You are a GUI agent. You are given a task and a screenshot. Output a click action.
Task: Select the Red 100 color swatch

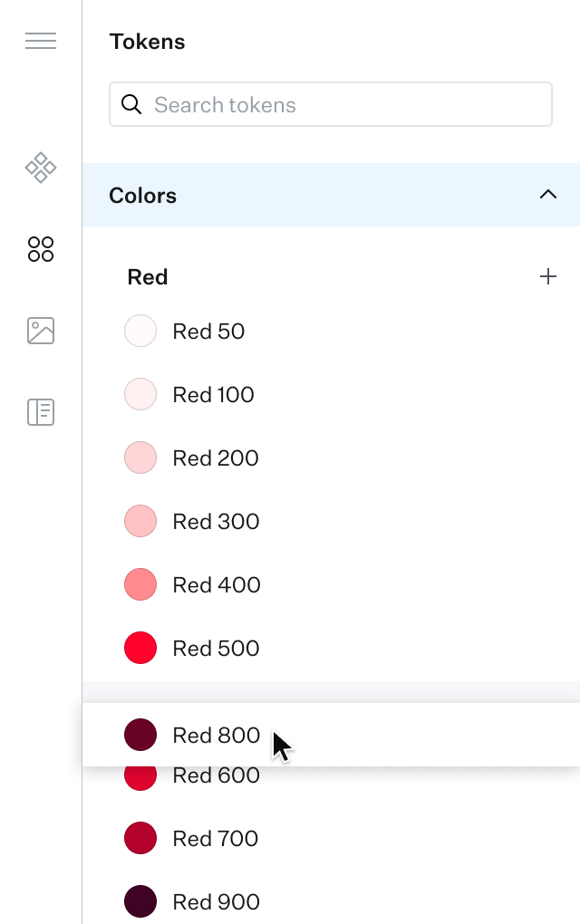(x=140, y=395)
